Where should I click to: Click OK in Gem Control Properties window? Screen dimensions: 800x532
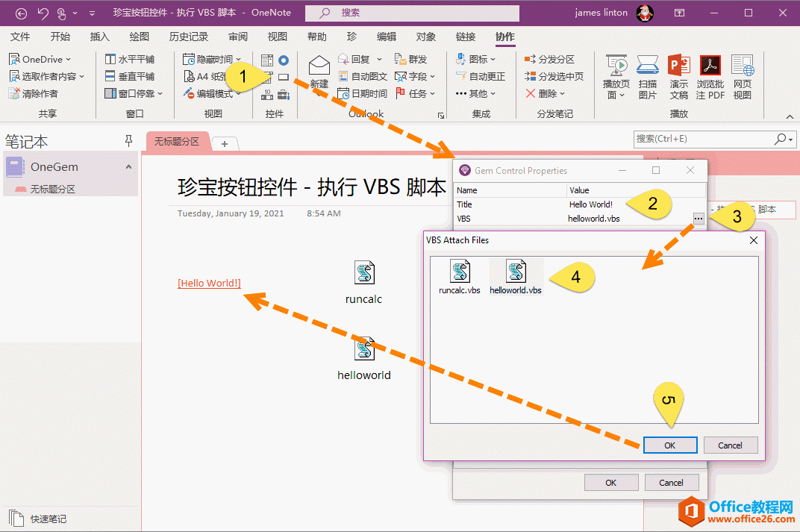coord(610,483)
